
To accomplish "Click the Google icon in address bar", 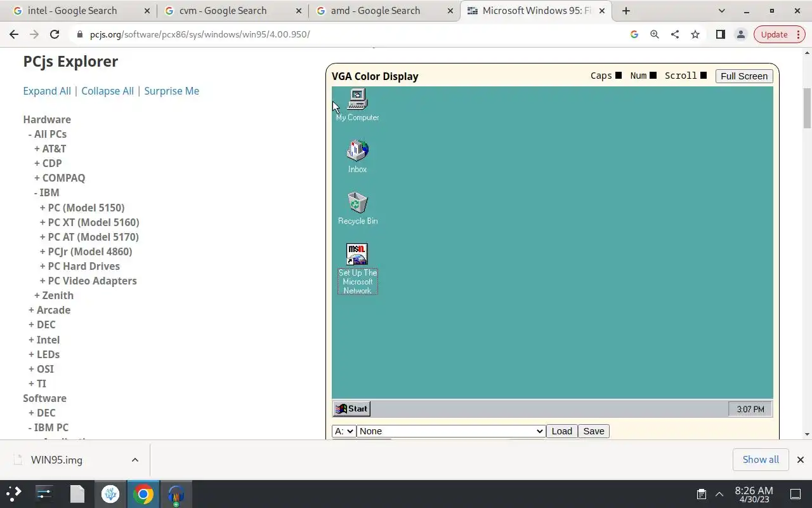I will (634, 34).
